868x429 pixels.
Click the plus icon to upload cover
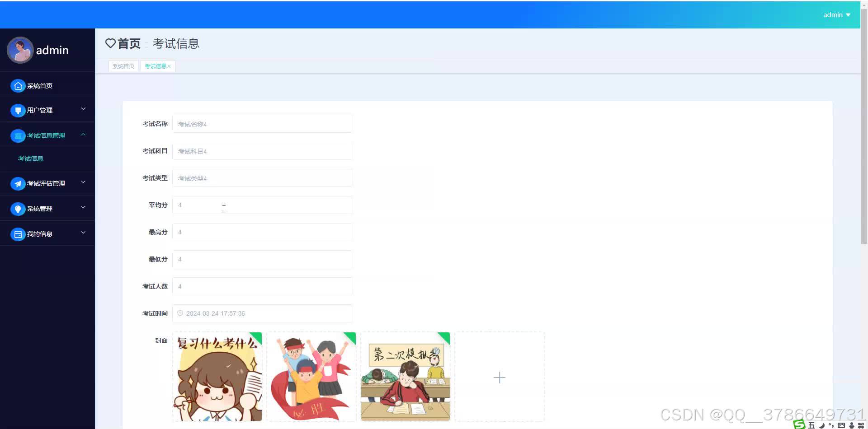[x=499, y=378]
